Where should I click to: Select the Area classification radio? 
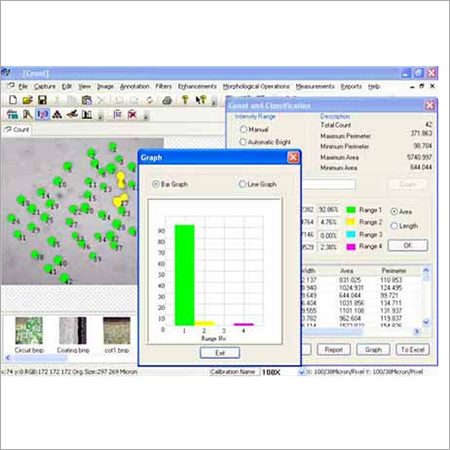coord(394,212)
